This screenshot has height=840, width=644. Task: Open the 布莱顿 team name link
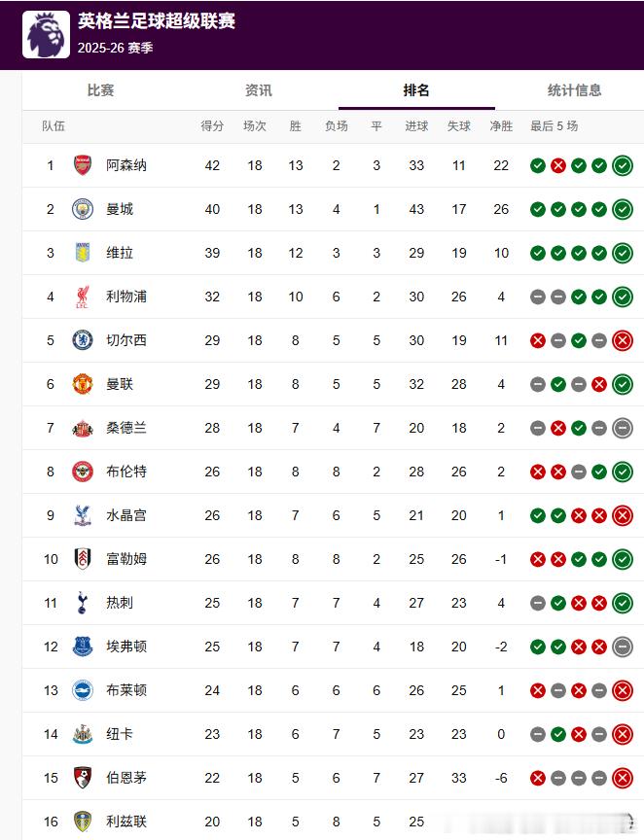[126, 690]
